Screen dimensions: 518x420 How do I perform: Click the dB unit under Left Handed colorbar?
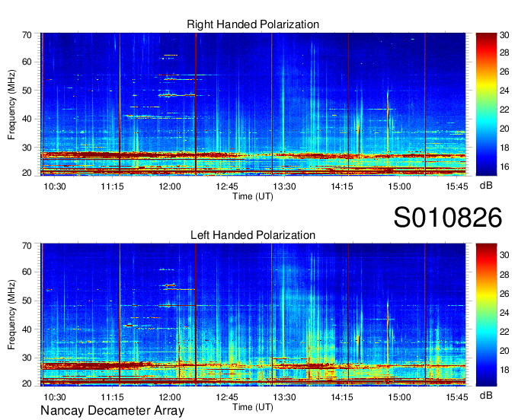tap(486, 395)
